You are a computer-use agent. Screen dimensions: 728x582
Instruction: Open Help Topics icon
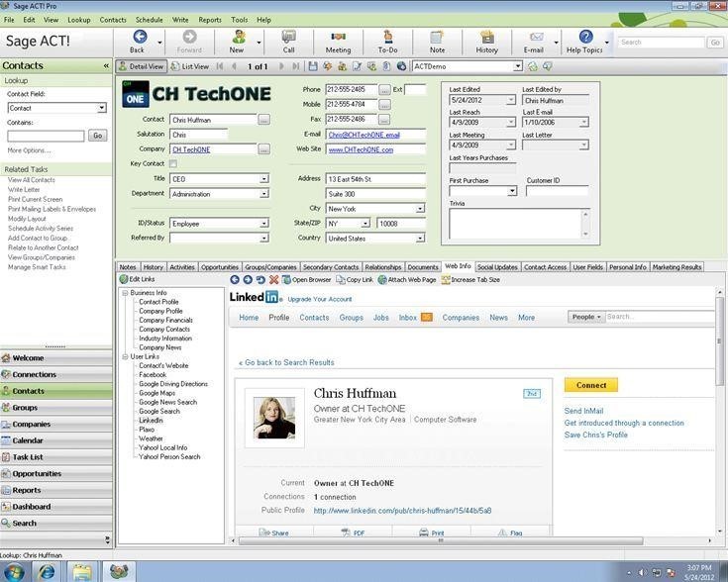585,38
